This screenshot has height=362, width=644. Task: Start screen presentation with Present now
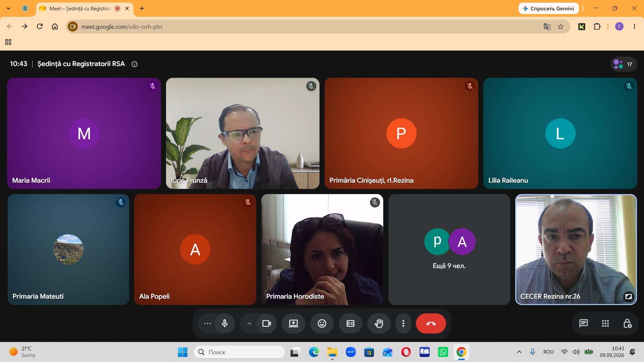click(293, 323)
